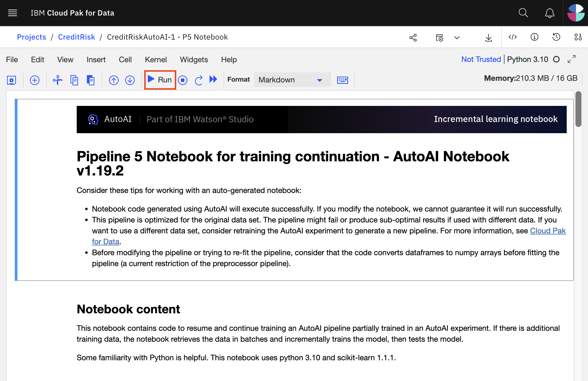588x381 pixels.
Task: Move selected cell up arrow
Action: click(x=114, y=80)
